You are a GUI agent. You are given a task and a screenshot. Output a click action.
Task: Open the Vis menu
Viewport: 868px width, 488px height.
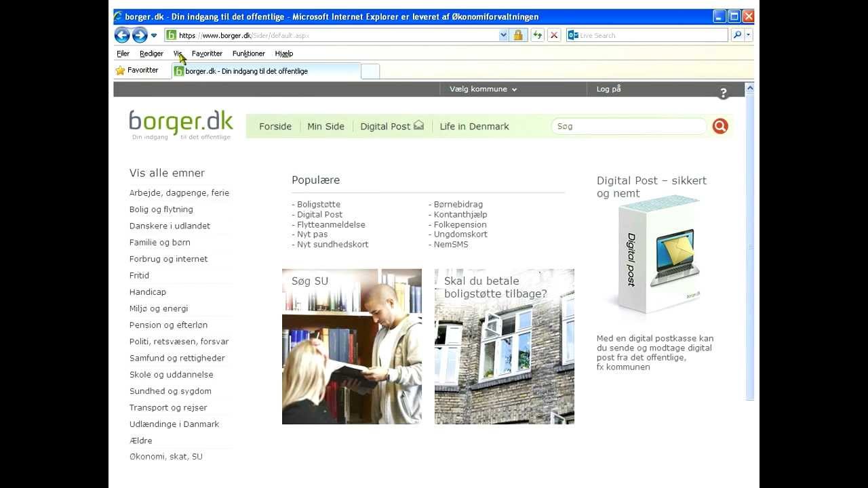pos(178,54)
